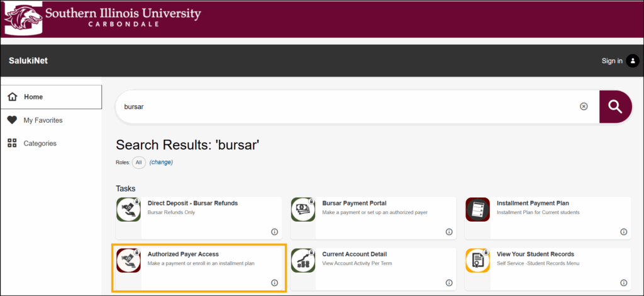Viewport: 644px width, 296px height.
Task: Open the Current Account Detail task icon
Action: point(303,260)
